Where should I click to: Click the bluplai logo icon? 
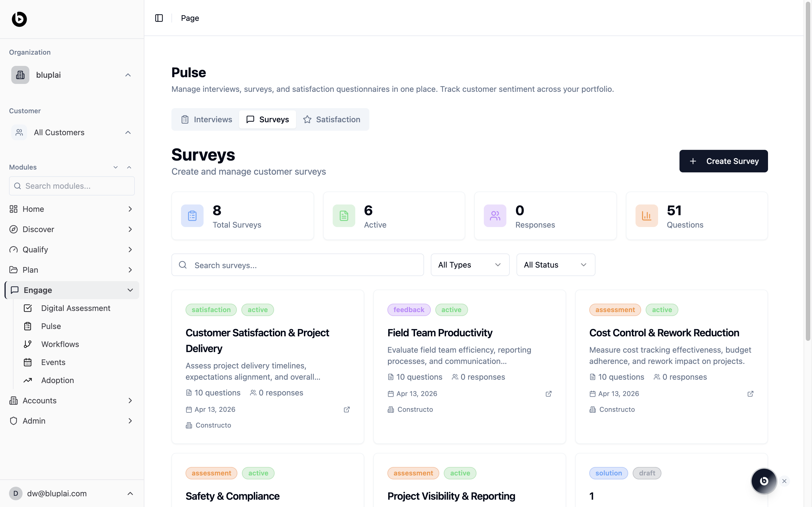[x=19, y=19]
